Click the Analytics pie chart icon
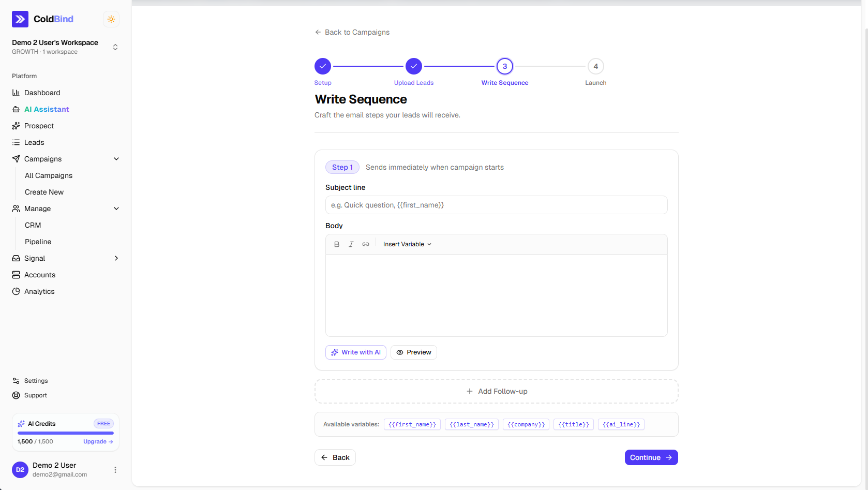The width and height of the screenshot is (868, 490). tap(16, 291)
